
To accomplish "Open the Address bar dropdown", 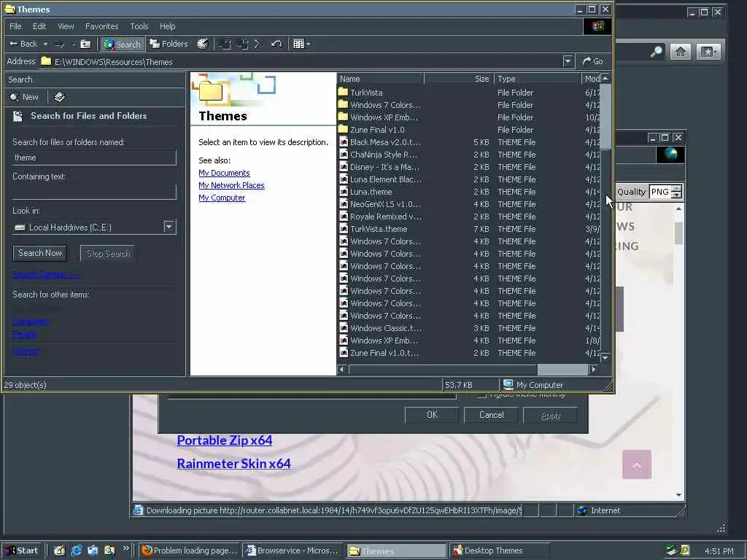I will coord(568,61).
